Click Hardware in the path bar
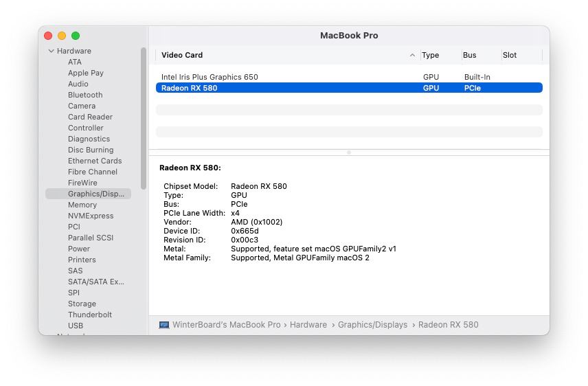Image resolution: width=588 pixels, height=386 pixels. 308,325
